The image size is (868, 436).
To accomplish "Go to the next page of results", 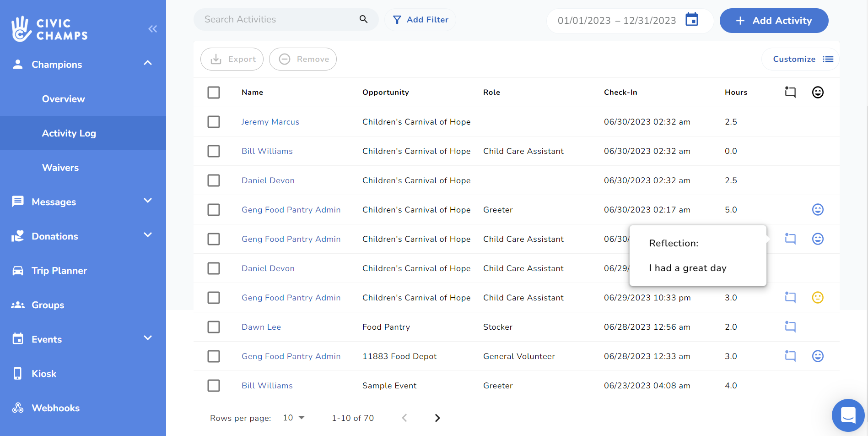I will [x=437, y=418].
